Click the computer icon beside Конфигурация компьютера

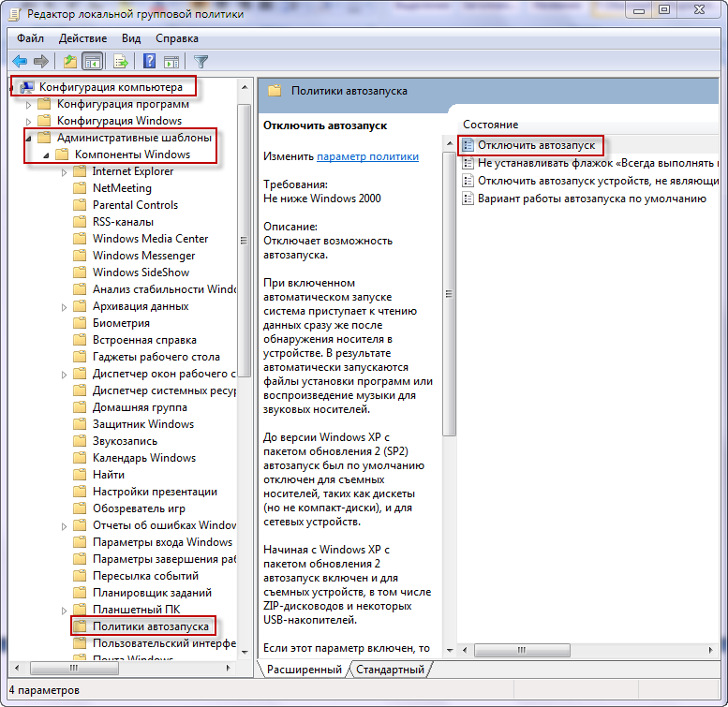[27, 87]
